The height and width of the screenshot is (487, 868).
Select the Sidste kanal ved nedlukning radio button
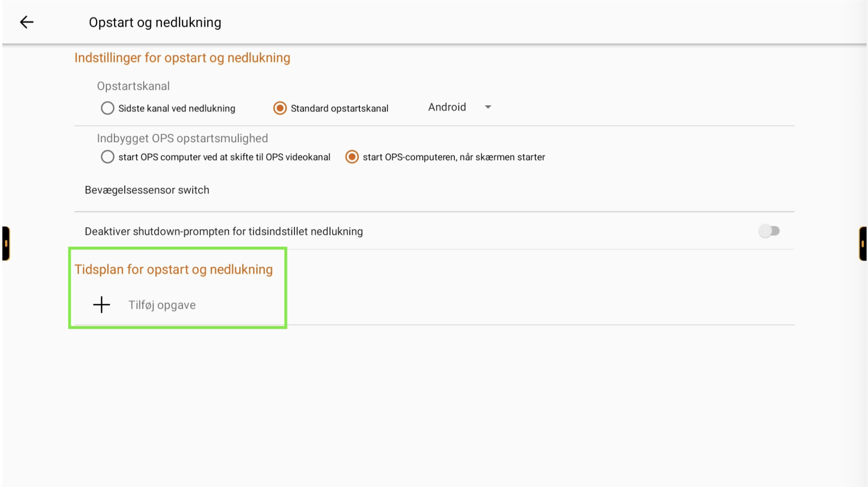click(x=107, y=108)
